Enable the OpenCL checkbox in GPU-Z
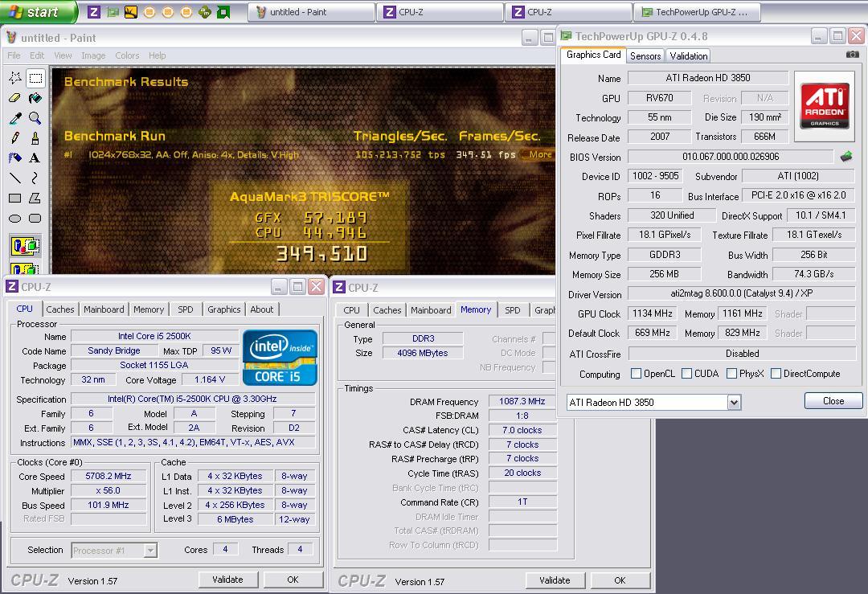The height and width of the screenshot is (594, 868). [x=637, y=374]
